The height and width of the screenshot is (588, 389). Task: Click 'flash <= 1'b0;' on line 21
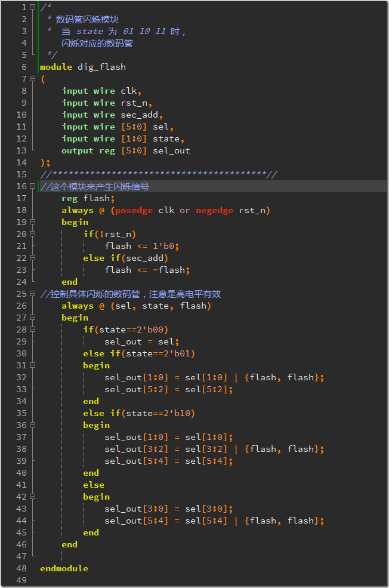coord(142,247)
